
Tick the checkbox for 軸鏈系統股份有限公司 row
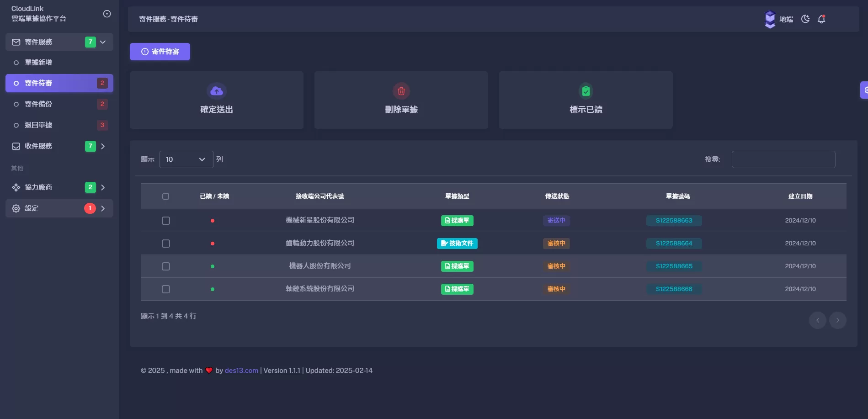[x=166, y=289]
